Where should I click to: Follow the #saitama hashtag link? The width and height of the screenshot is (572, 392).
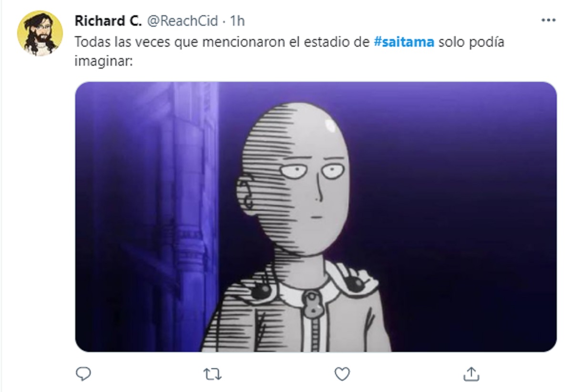click(x=404, y=42)
